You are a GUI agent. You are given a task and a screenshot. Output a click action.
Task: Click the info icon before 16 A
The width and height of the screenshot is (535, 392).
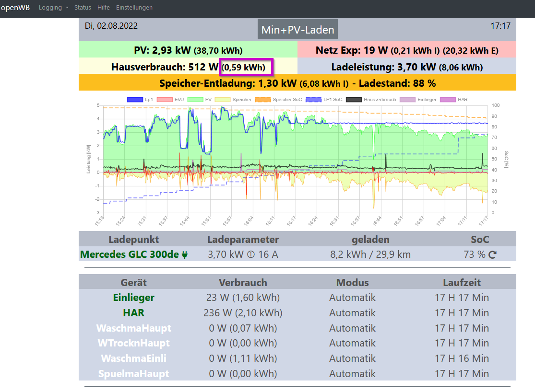pos(251,254)
